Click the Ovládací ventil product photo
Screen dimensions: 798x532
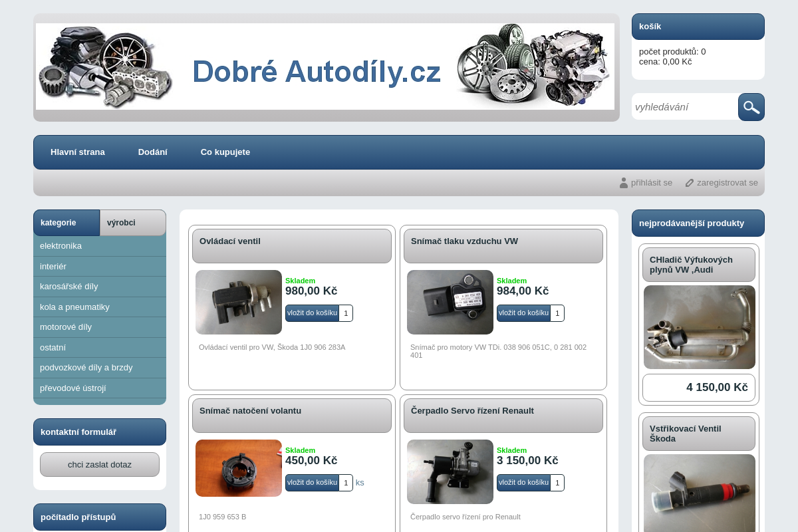pyautogui.click(x=239, y=302)
